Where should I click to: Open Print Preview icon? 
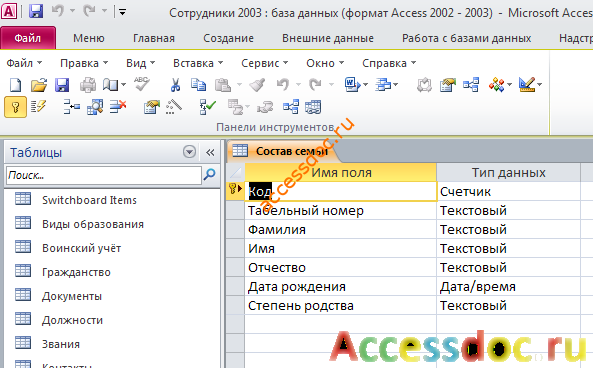[110, 85]
